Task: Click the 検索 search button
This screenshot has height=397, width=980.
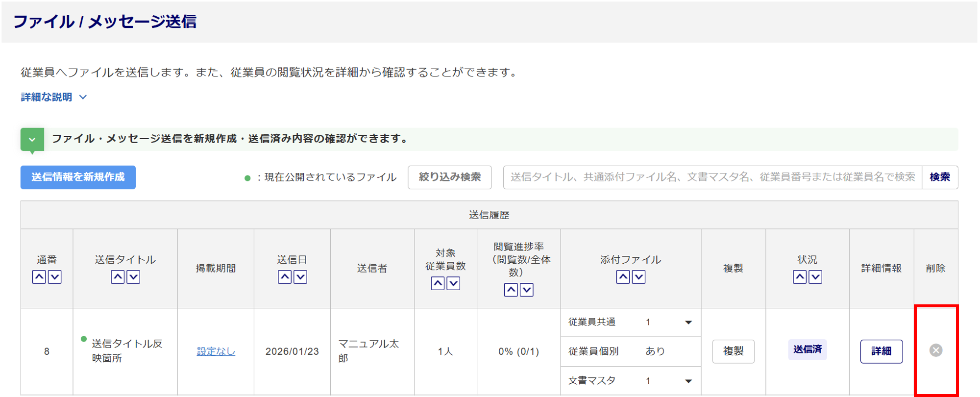Action: point(939,177)
